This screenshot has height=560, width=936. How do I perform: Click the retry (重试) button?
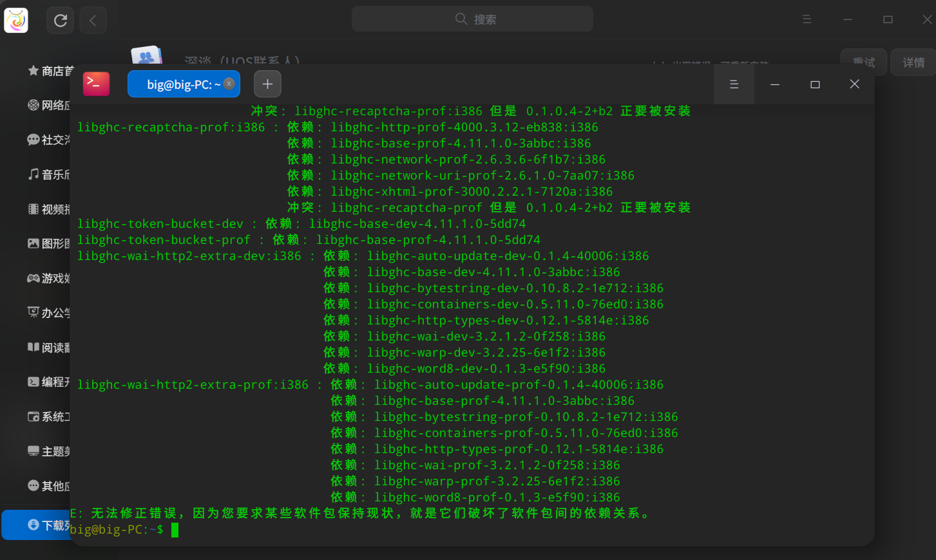click(863, 62)
